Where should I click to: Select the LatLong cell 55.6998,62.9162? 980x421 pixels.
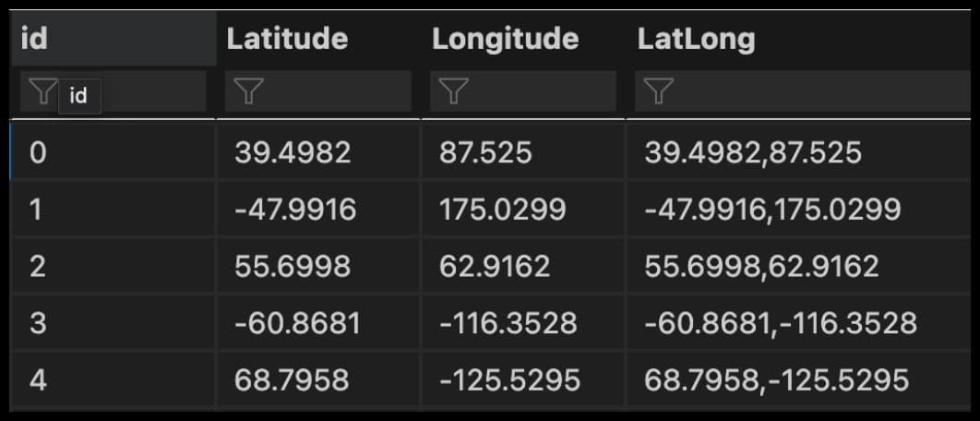(761, 267)
